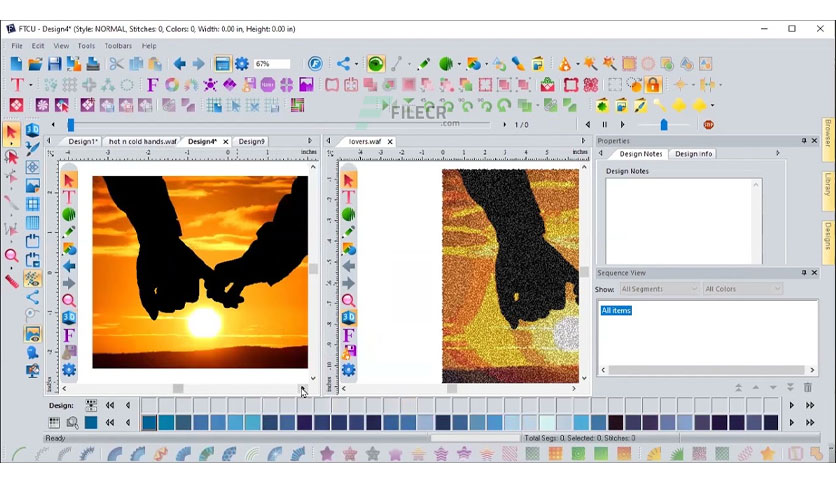Open the Tools menu
Screen dimensions: 836x484
pyautogui.click(x=86, y=46)
